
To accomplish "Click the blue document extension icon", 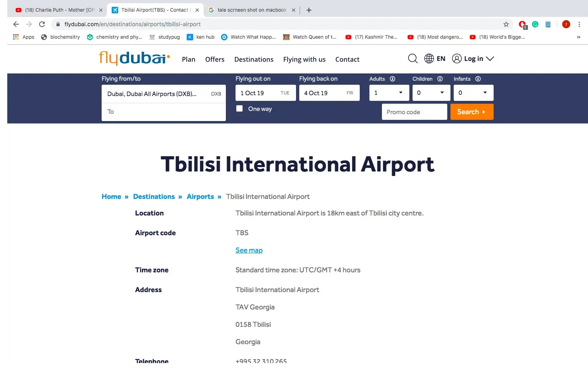I will click(548, 24).
